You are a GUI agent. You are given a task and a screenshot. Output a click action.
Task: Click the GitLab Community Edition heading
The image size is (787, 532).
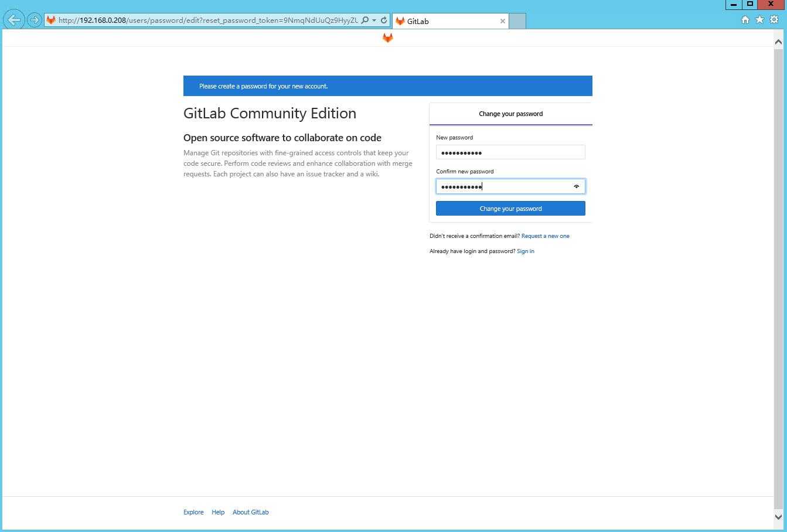[270, 113]
